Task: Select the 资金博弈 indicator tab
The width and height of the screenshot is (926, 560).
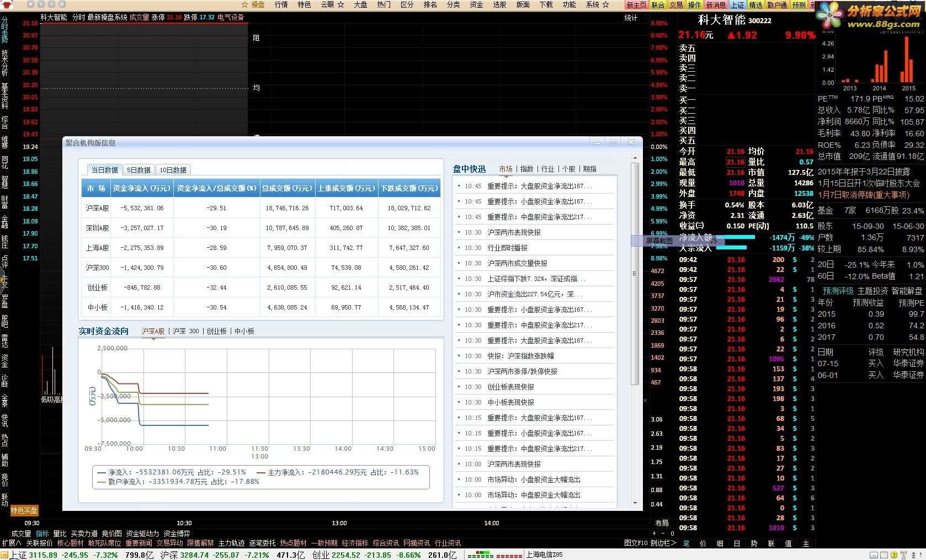Action: 177,534
